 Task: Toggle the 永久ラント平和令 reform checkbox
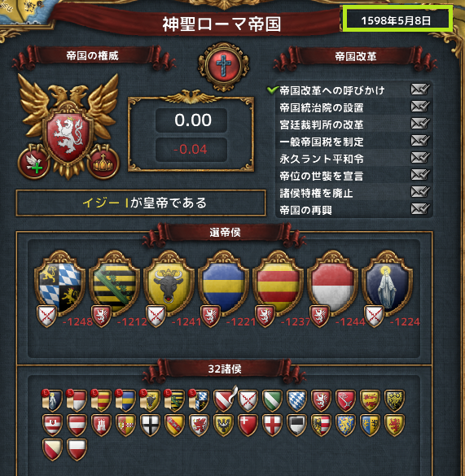(420, 158)
